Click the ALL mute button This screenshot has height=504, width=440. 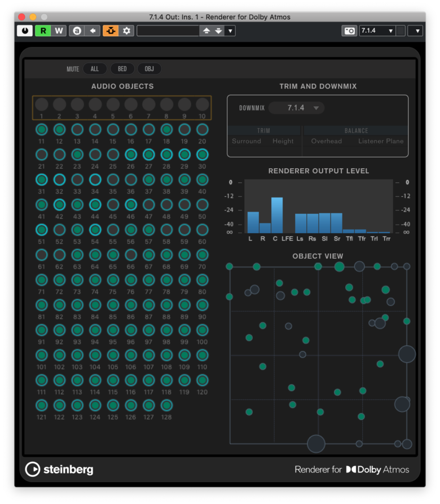(x=95, y=69)
